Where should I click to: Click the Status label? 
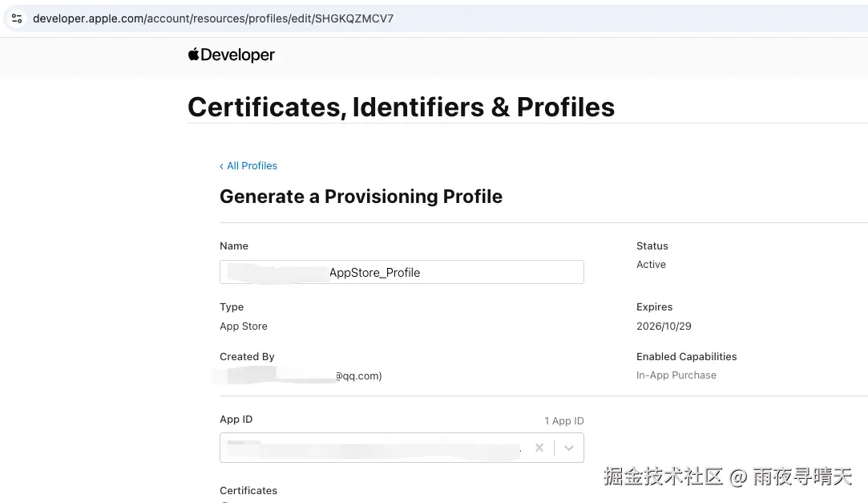pos(652,245)
